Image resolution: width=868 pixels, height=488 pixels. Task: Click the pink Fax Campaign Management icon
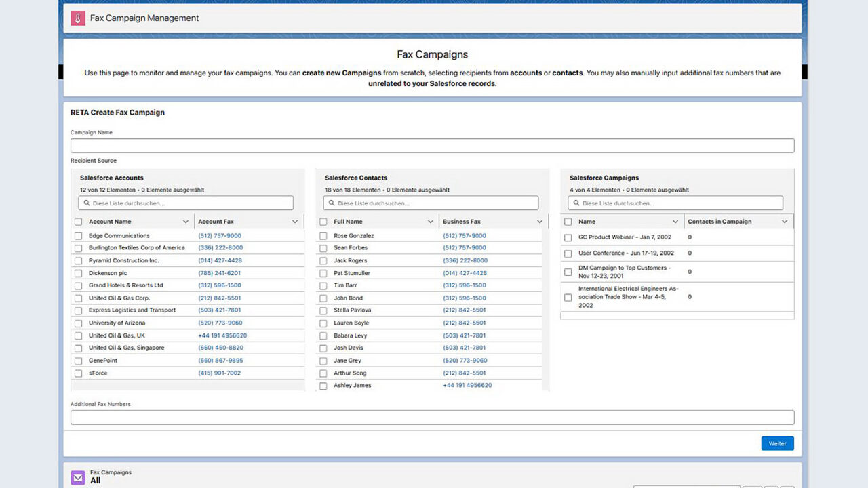click(77, 18)
